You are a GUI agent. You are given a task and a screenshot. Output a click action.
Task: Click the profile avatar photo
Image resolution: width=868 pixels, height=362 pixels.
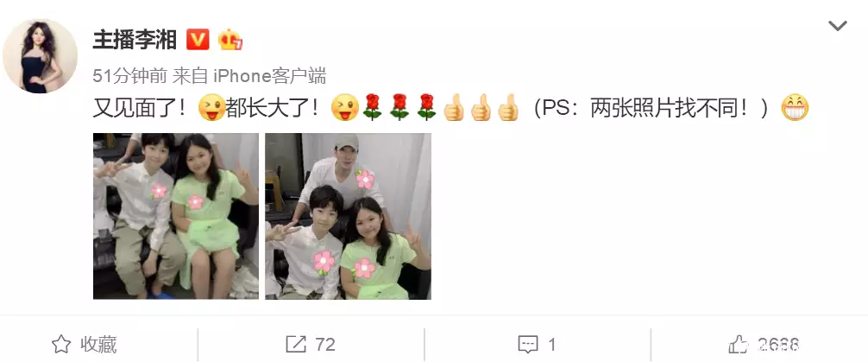pyautogui.click(x=40, y=55)
